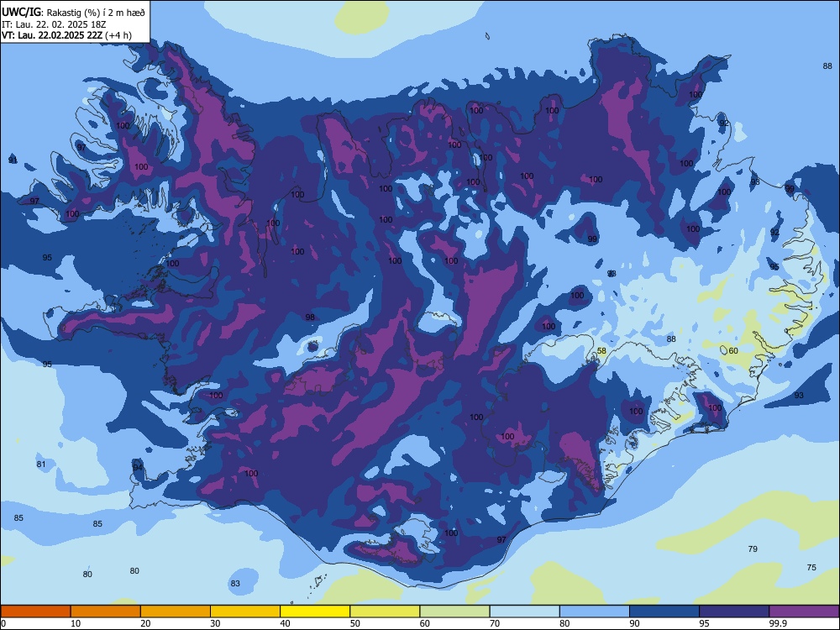
Task: Click the light blue 80–90 legend swatch
Action: [x=595, y=612]
